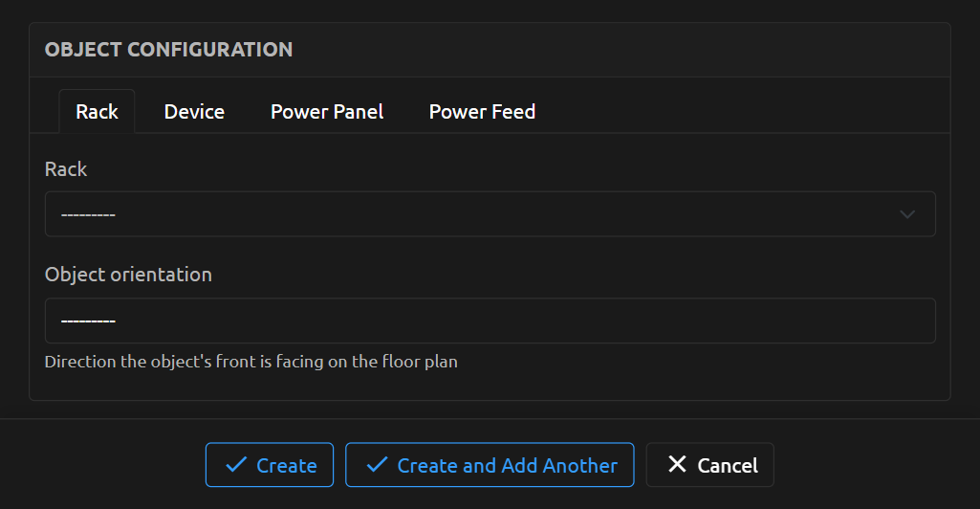
Task: Click the X icon on Cancel button
Action: (677, 465)
